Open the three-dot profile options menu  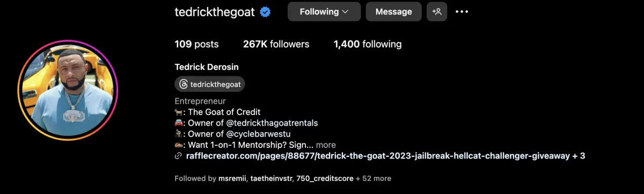(462, 11)
